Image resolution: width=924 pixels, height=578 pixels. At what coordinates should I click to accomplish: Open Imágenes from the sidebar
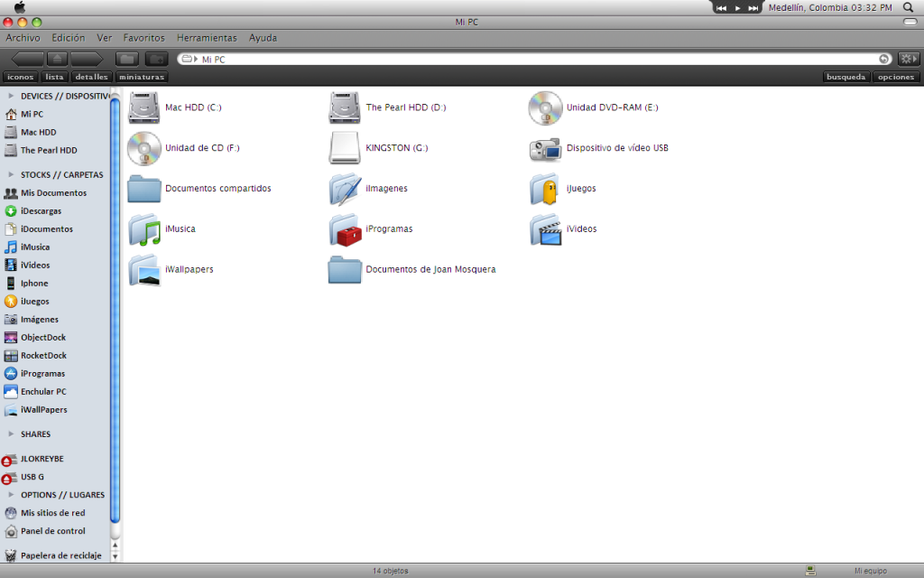pos(32,320)
